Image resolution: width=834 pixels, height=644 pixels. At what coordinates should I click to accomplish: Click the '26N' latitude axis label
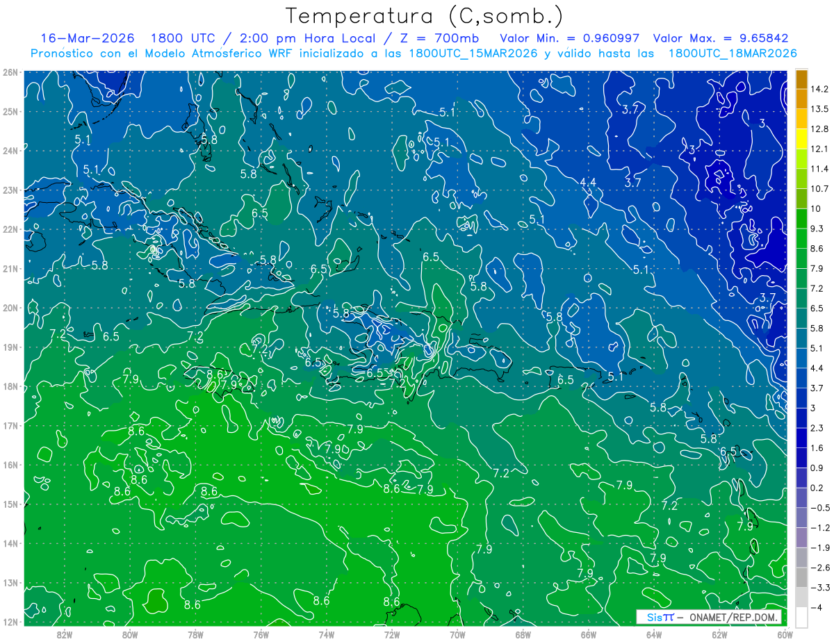pyautogui.click(x=10, y=72)
